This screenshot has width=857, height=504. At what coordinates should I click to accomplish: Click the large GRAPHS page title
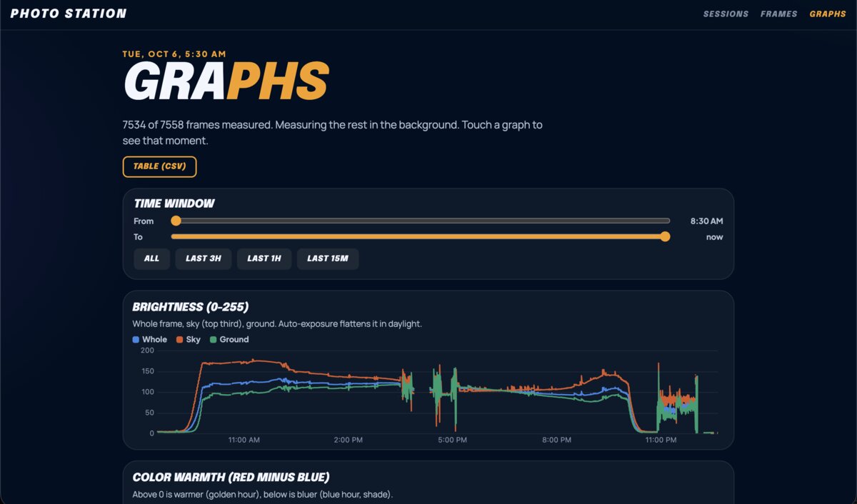(226, 81)
